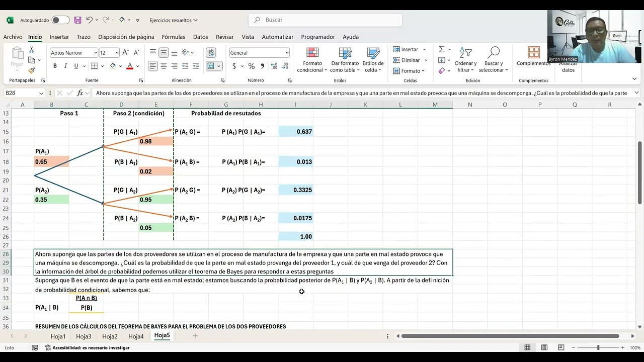
Task: Open the fill color swatch dropdown
Action: point(120,66)
